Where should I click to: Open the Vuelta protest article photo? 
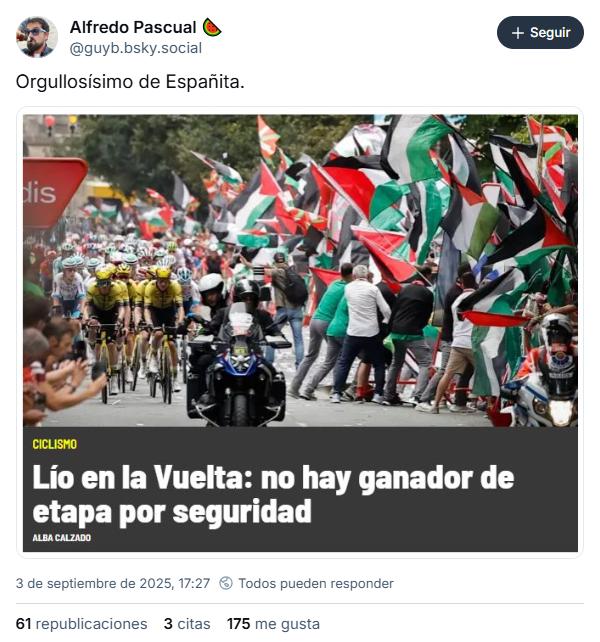click(x=300, y=271)
